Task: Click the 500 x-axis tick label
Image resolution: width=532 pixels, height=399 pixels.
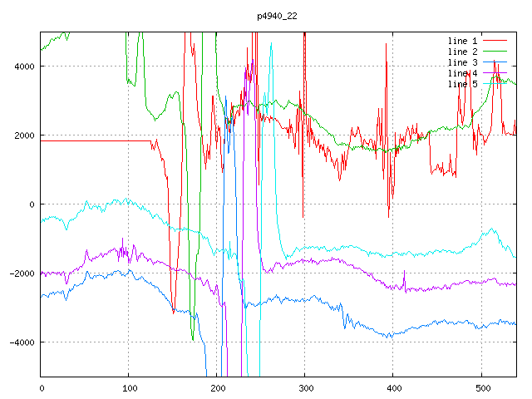Action: point(481,387)
